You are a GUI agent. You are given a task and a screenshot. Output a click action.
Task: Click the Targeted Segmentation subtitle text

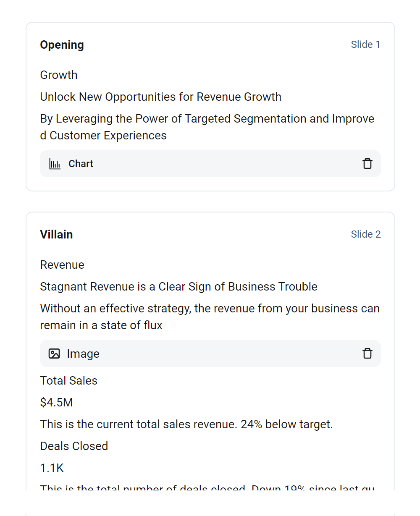[207, 127]
